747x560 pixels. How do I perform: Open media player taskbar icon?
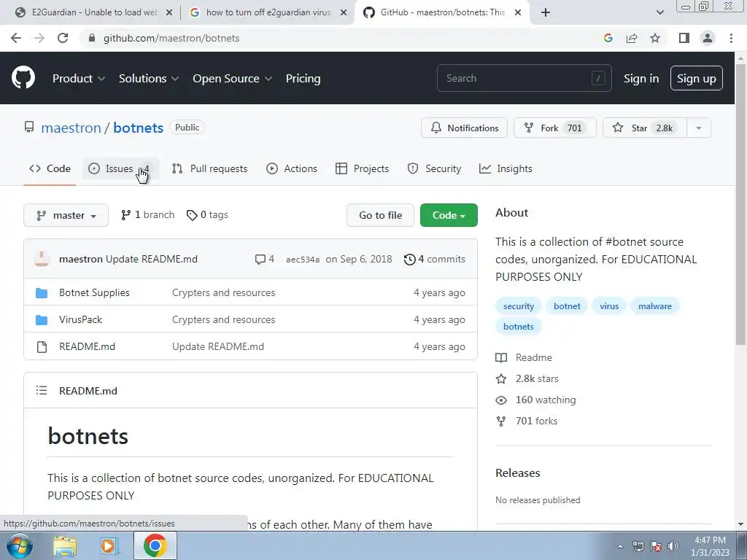click(x=108, y=545)
